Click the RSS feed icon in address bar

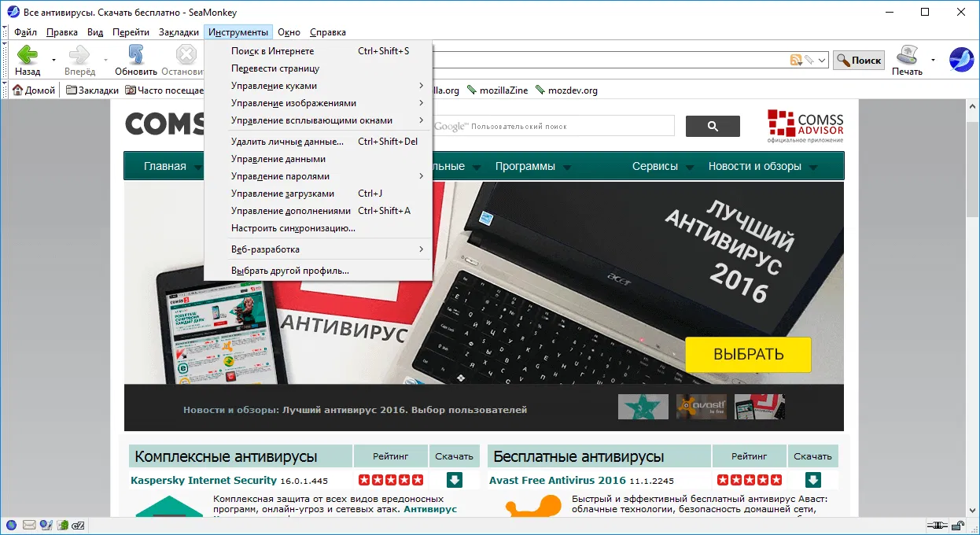pos(796,60)
